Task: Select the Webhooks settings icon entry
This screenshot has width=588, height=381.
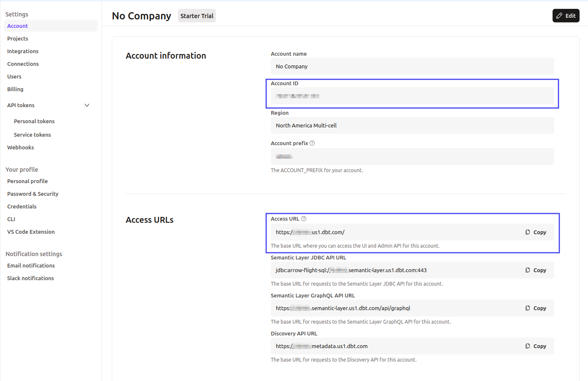Action: [x=20, y=147]
